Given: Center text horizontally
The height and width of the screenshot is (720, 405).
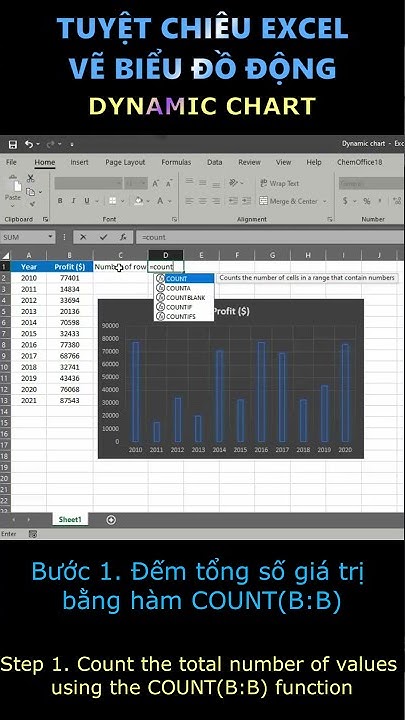Looking at the screenshot, I should (x=202, y=201).
